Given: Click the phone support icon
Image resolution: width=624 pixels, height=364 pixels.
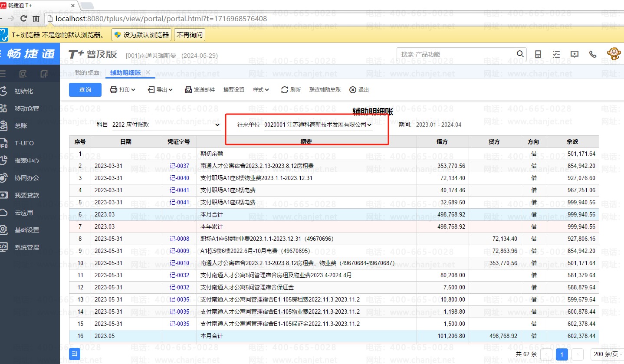Looking at the screenshot, I should coord(593,54).
